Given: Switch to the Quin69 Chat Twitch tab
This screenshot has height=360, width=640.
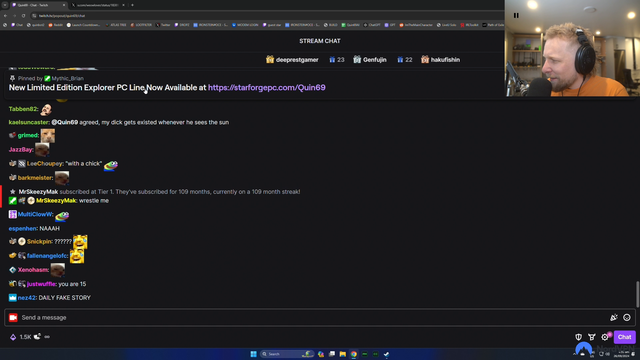Looking at the screenshot, I should 38,5.
